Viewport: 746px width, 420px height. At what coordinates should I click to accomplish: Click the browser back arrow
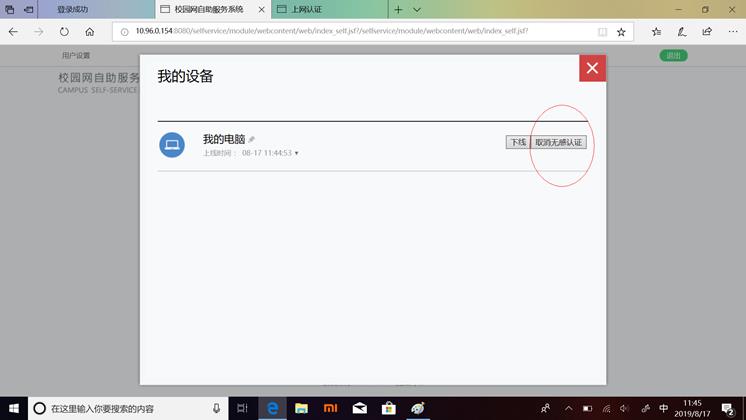tap(14, 32)
